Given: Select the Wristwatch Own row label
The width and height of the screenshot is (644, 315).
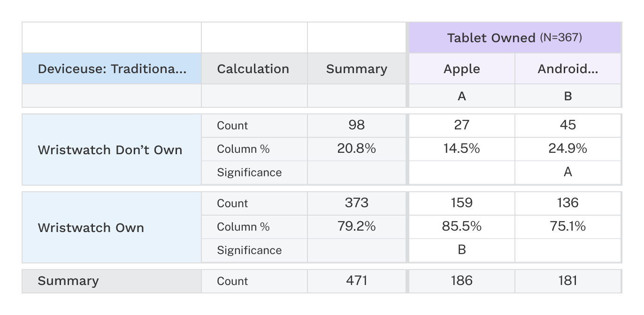Looking at the screenshot, I should 91,228.
